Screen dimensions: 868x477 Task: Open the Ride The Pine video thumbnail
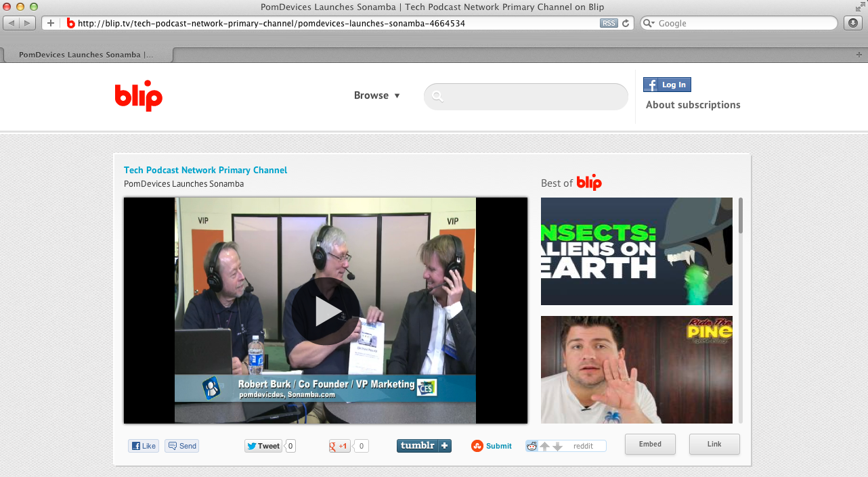(x=636, y=369)
